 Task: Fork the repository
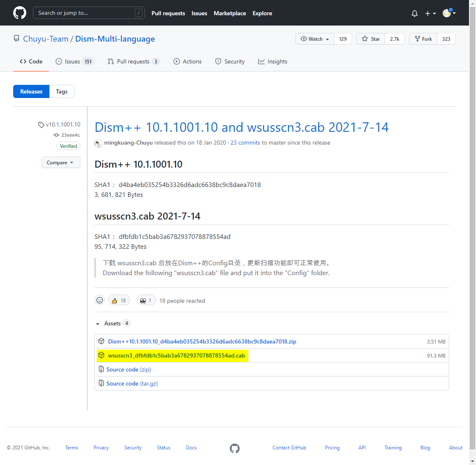(x=423, y=39)
